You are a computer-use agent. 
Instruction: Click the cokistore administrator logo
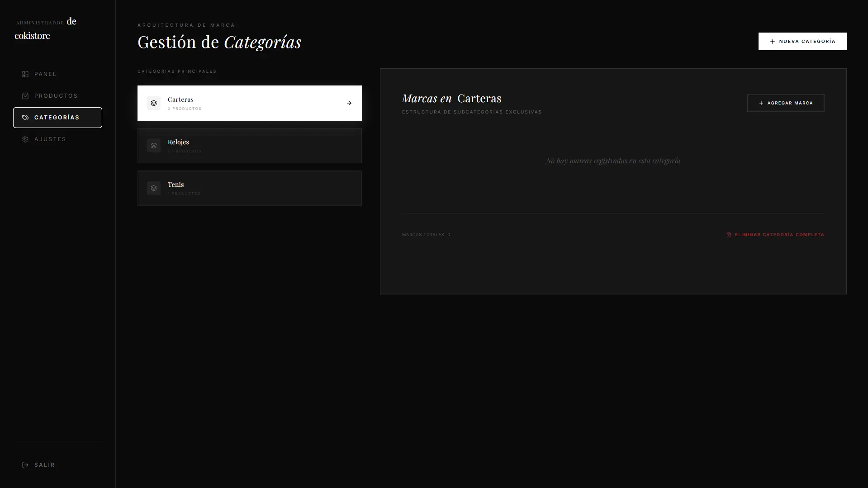[46, 28]
